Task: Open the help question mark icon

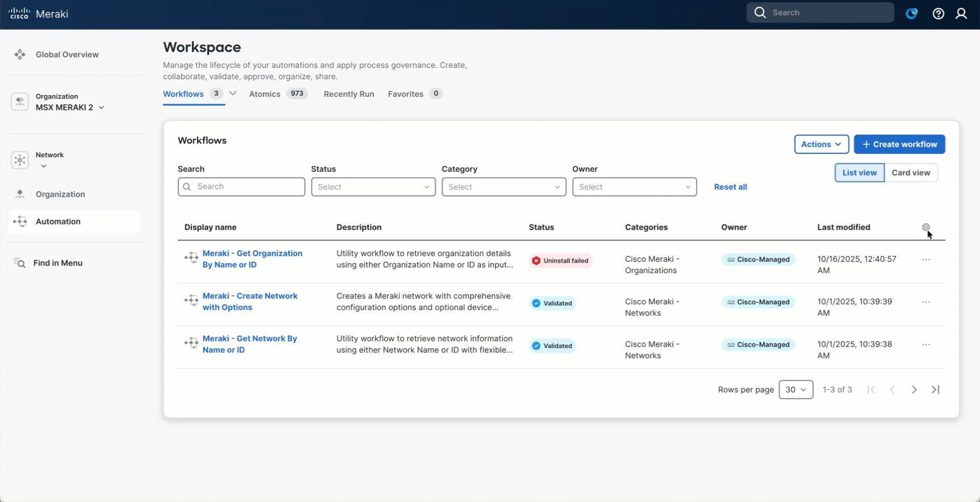Action: coord(938,14)
